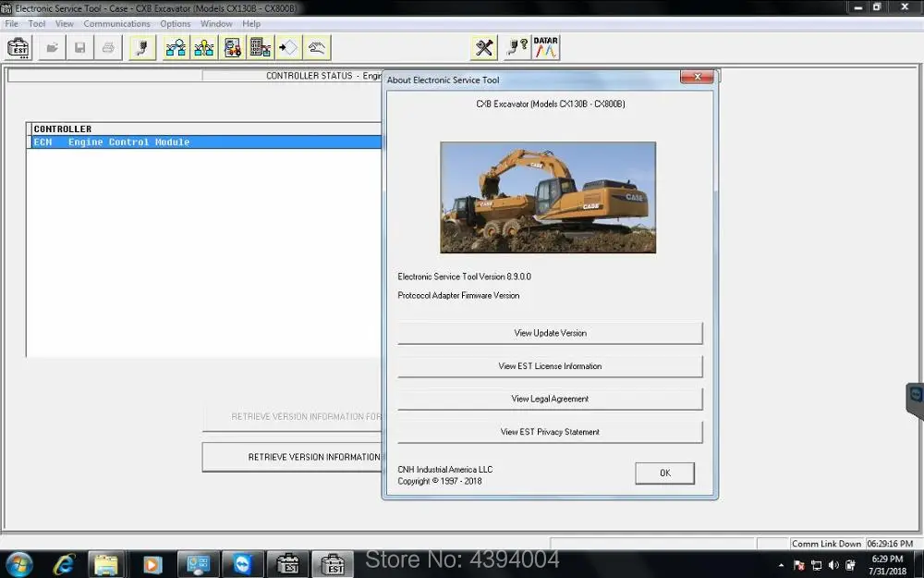This screenshot has height=578, width=924.
Task: Click the network icon with light bulb
Action: pos(204,48)
